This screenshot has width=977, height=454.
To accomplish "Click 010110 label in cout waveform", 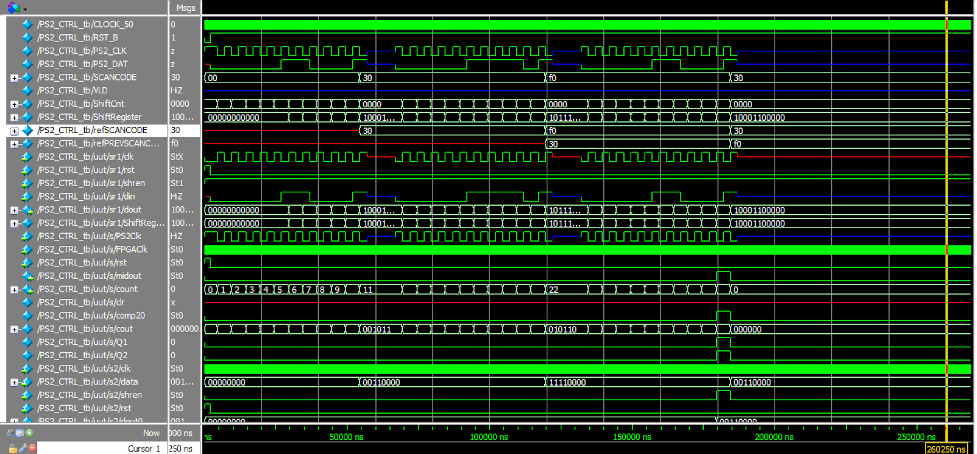I will pos(563,329).
